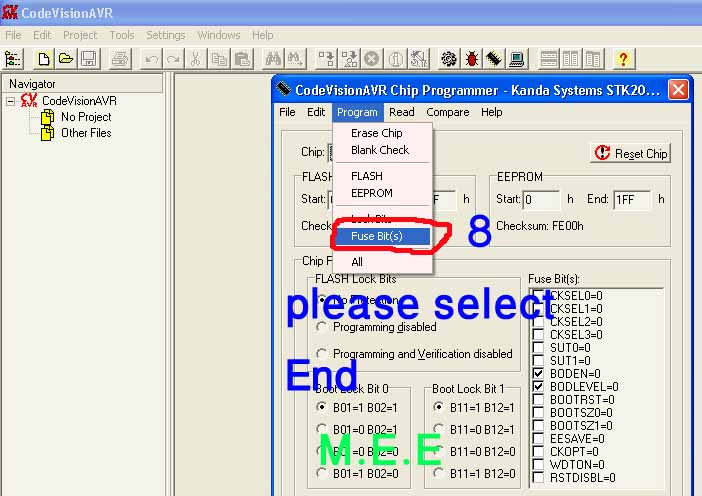Click the Save floppy disk icon

click(x=88, y=59)
